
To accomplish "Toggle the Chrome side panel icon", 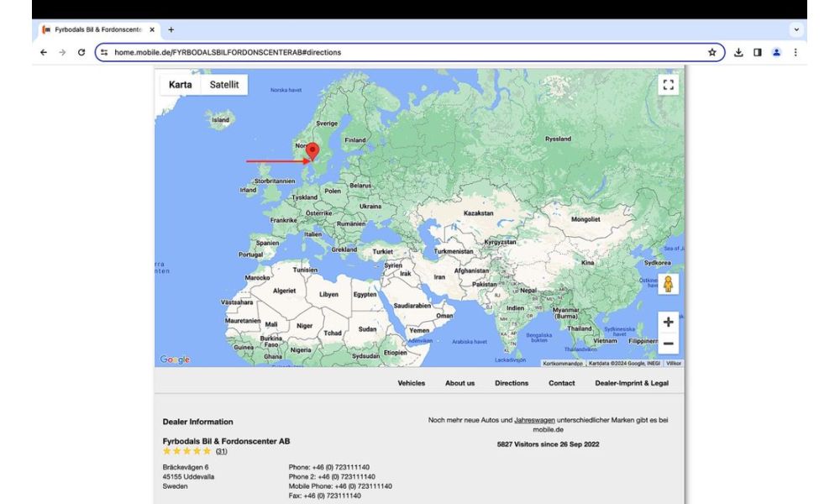I will click(x=758, y=52).
